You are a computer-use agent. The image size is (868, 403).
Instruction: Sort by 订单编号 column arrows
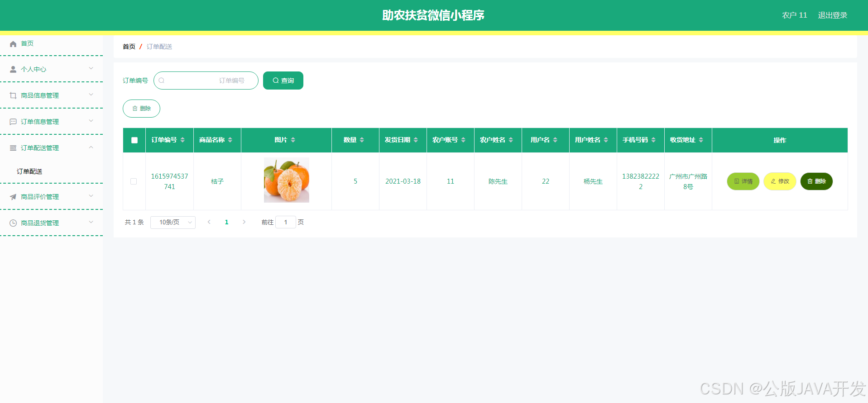182,140
